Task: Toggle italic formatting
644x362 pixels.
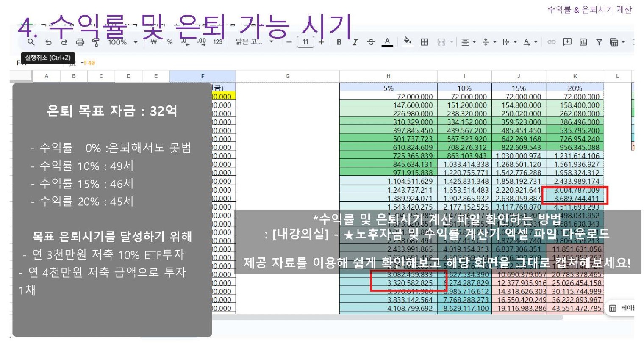Action: [355, 42]
